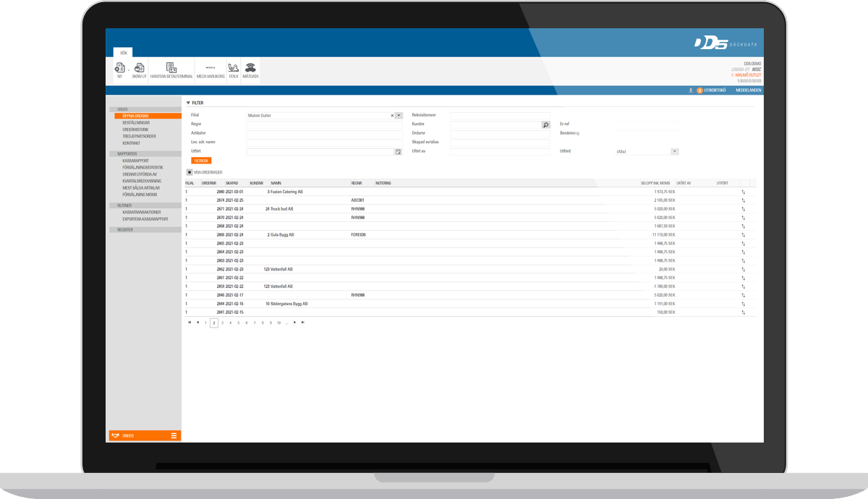Open the hamburger menu in Order footer
The width and height of the screenshot is (868, 499).
point(174,435)
